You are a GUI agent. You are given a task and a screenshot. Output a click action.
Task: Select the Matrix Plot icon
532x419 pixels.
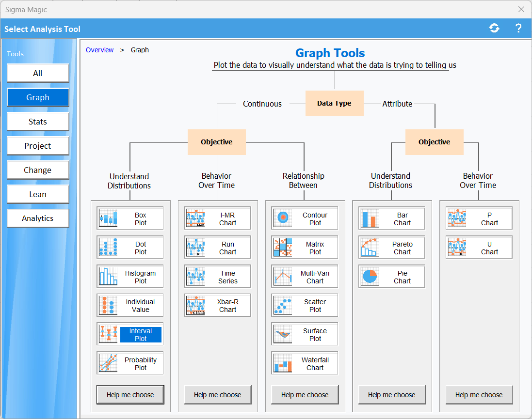pos(283,247)
